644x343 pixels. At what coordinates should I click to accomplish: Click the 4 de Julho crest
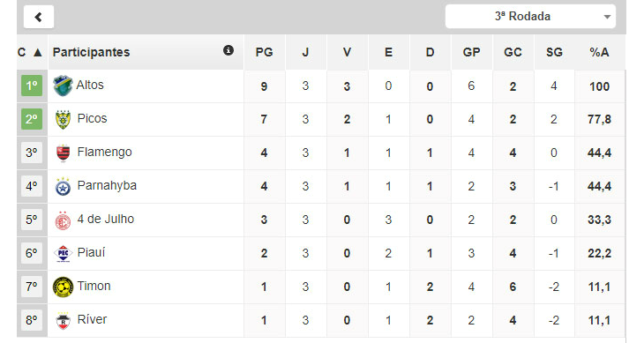[x=63, y=220]
